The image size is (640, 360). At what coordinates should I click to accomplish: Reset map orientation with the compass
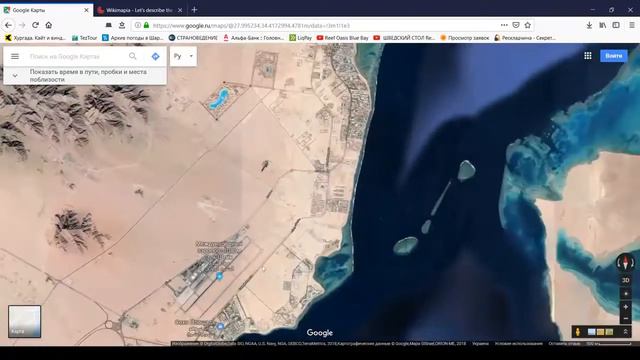coord(625,262)
